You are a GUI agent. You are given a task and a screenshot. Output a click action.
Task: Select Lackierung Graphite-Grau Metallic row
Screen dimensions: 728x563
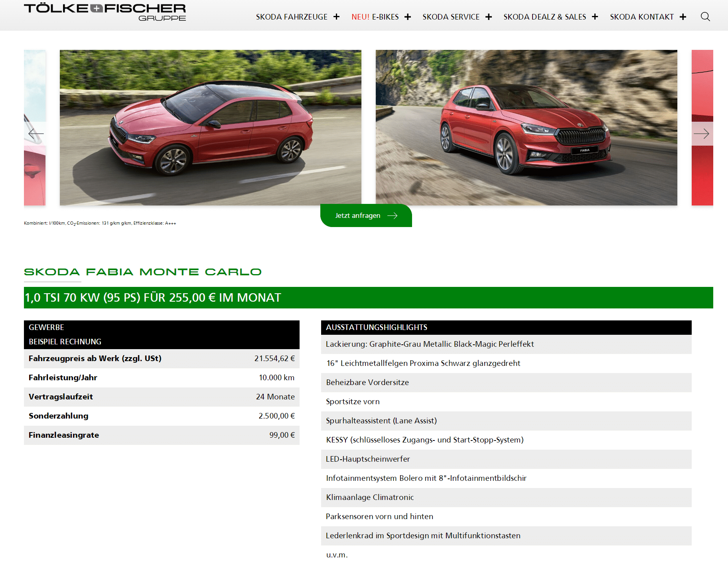click(x=506, y=344)
